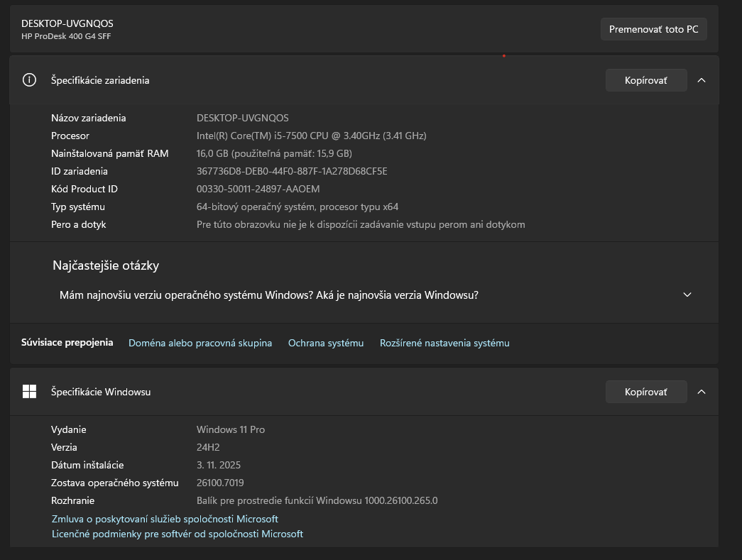Collapse the Špecifikácie zariadenia section with its chevron
This screenshot has height=560, width=742.
coord(702,80)
